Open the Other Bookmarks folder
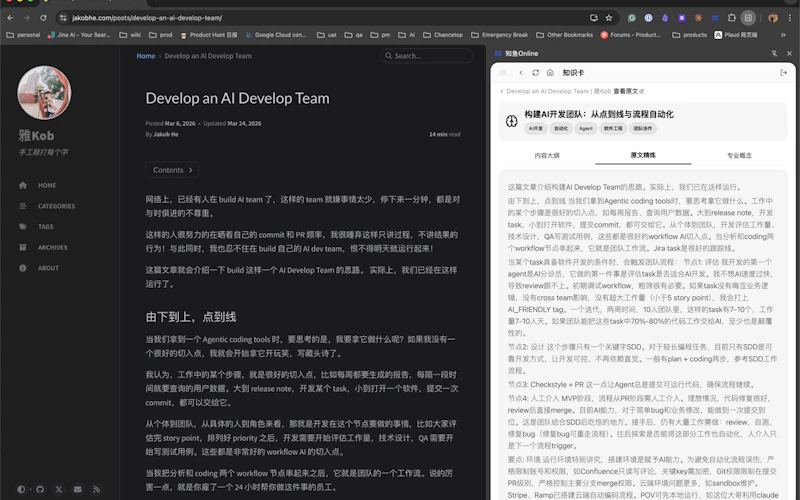 coord(565,35)
